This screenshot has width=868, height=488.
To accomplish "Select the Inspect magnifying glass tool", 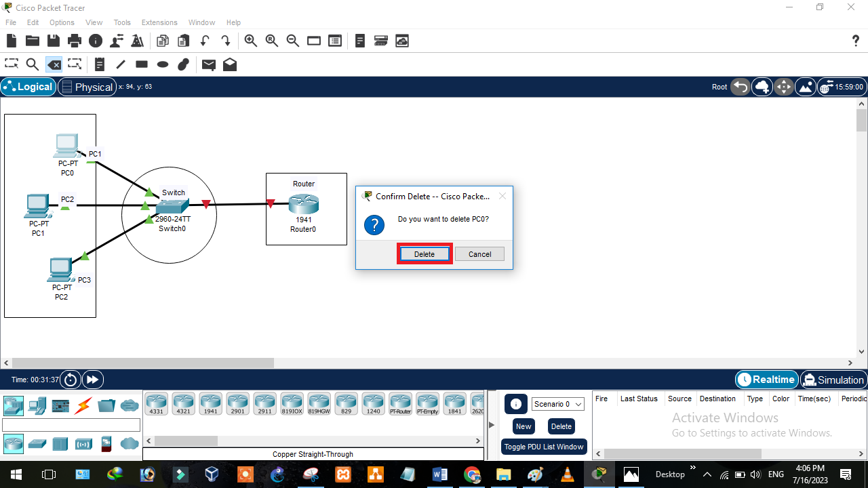I will pyautogui.click(x=33, y=64).
